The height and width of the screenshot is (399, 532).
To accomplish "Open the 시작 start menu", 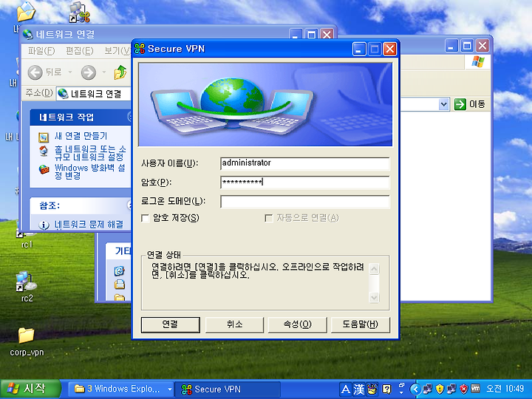I will point(31,389).
